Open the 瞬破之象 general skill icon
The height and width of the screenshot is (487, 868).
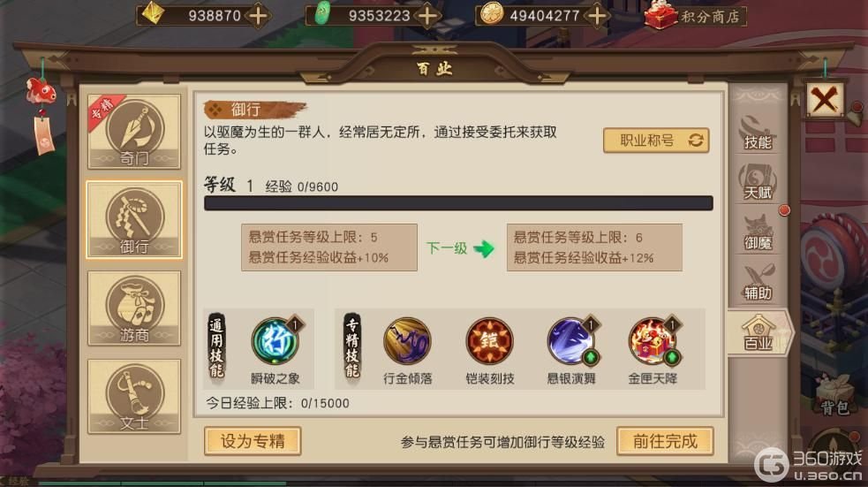[x=275, y=341]
